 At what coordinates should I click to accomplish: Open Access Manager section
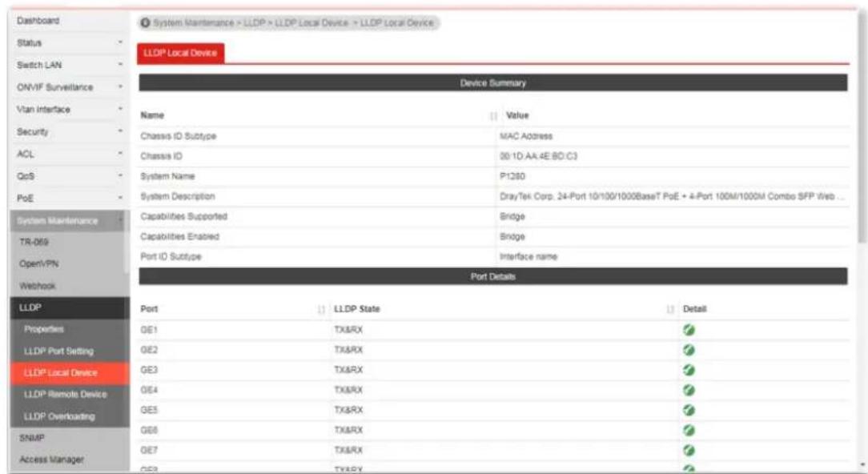click(x=51, y=460)
